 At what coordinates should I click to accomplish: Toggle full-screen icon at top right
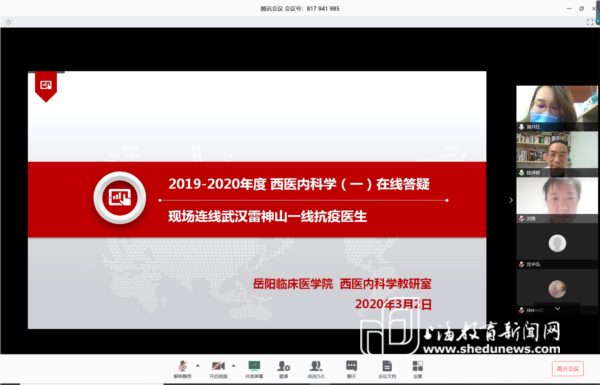click(590, 22)
